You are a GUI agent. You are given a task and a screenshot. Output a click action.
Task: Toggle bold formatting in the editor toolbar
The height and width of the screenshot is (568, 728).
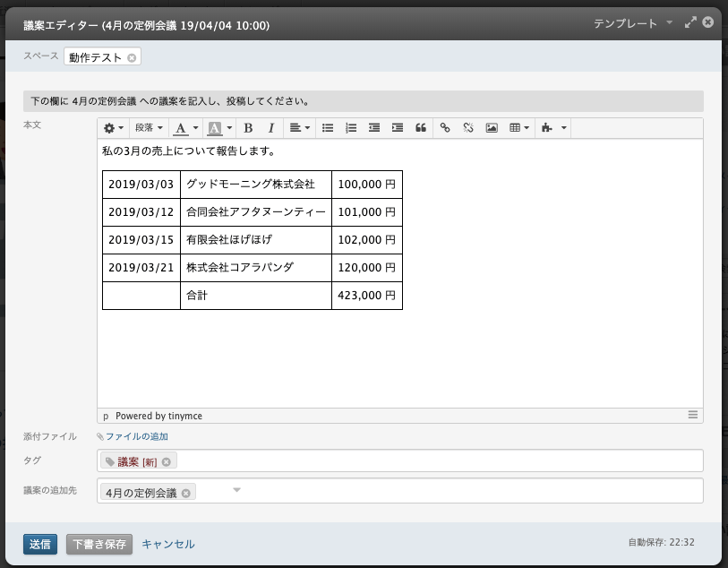[248, 128]
